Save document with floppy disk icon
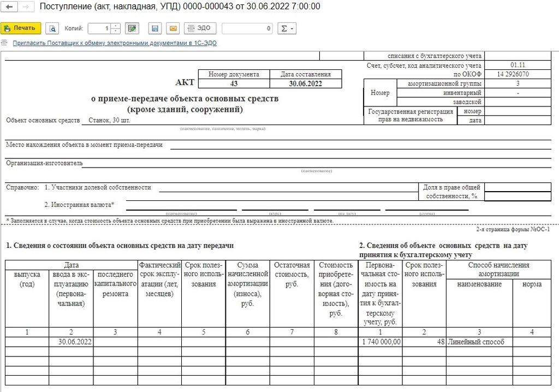This screenshot has width=559, height=392. pos(155,28)
